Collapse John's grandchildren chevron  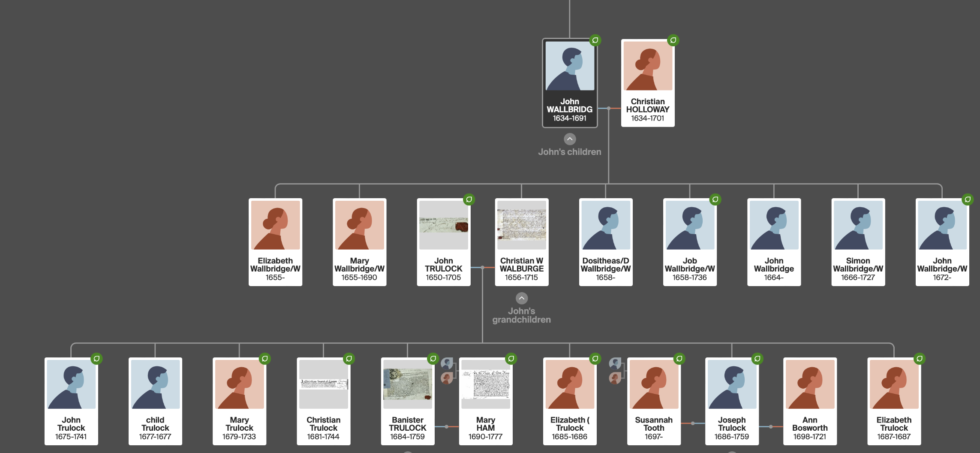[522, 298]
